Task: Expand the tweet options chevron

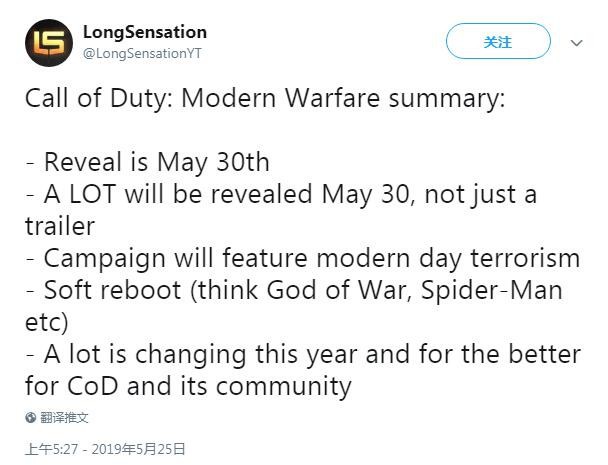Action: click(576, 43)
